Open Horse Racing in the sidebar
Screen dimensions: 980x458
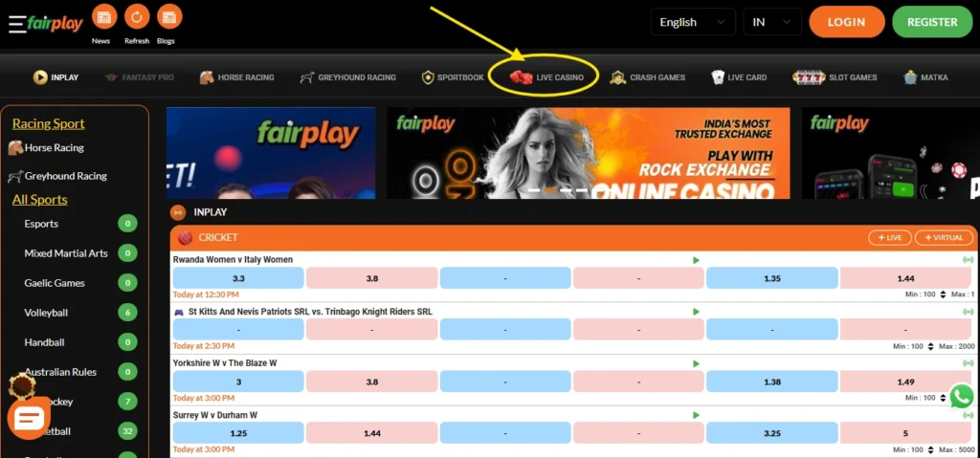[x=46, y=148]
